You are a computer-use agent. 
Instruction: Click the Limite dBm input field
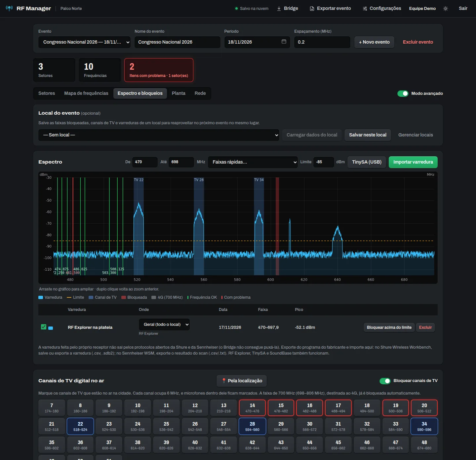tap(324, 162)
